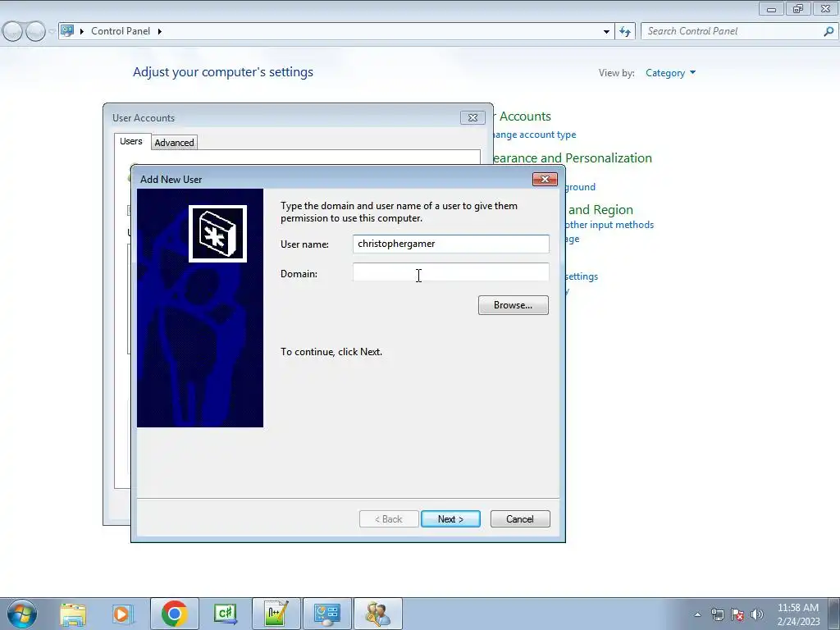Click the wizard user icon image
Viewport: 840px width, 630px height.
tap(217, 234)
